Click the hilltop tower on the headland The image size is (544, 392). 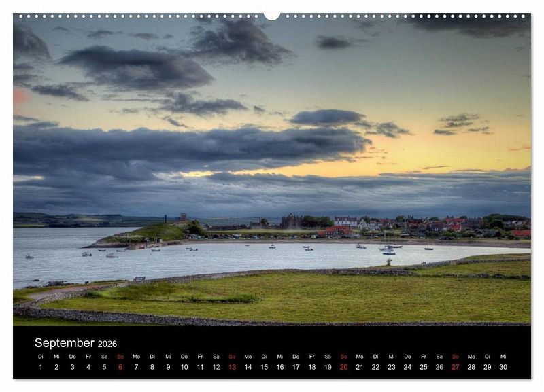[x=184, y=217]
